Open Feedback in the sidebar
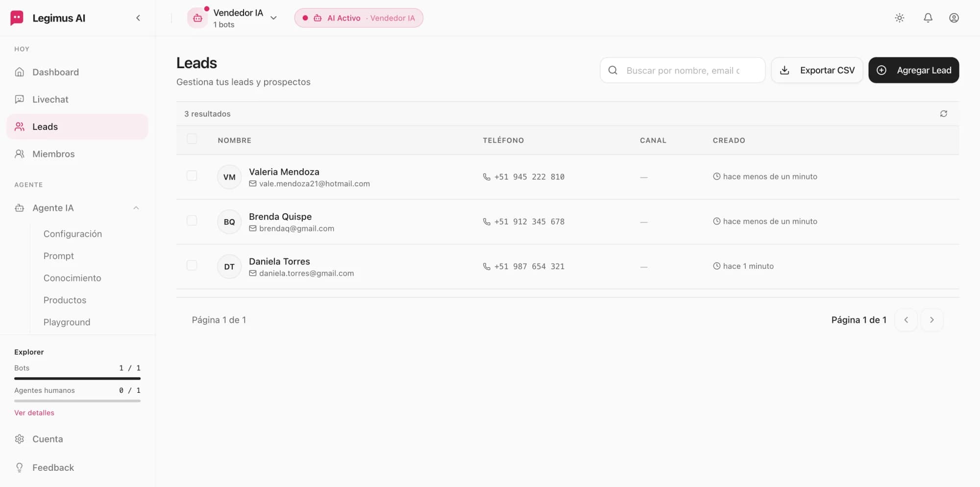Viewport: 980px width, 487px height. tap(77, 468)
